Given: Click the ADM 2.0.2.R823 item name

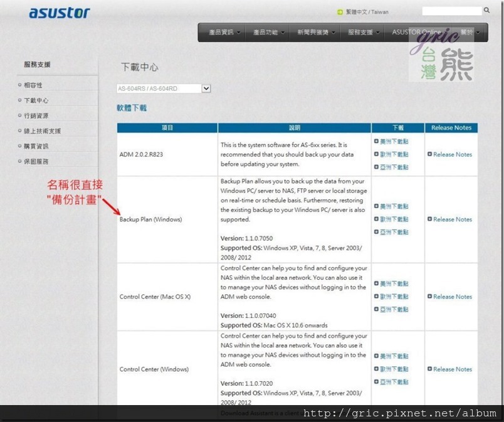Looking at the screenshot, I should click(x=141, y=155).
